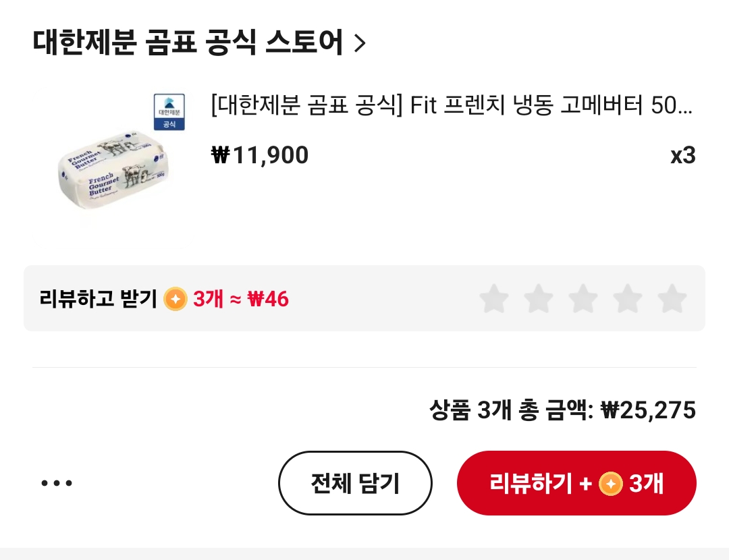Image resolution: width=729 pixels, height=560 pixels.
Task: Click the coin icon inside the 리뷰하기 button
Action: click(x=611, y=484)
